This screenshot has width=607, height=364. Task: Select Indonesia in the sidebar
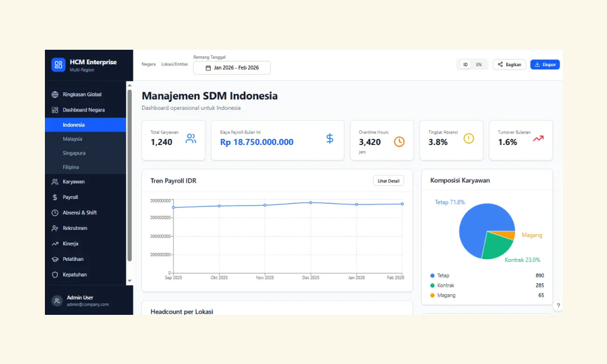86,125
